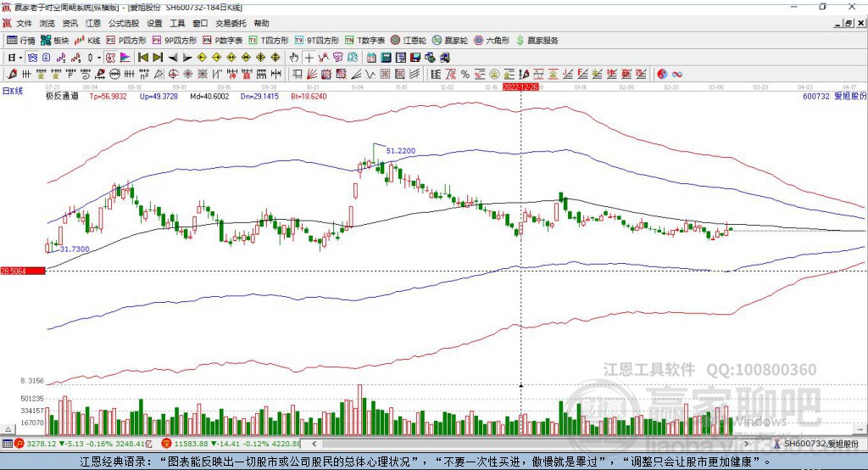868x470 pixels.
Task: Click the first yellow diamond arrow icon
Action: pos(202,58)
